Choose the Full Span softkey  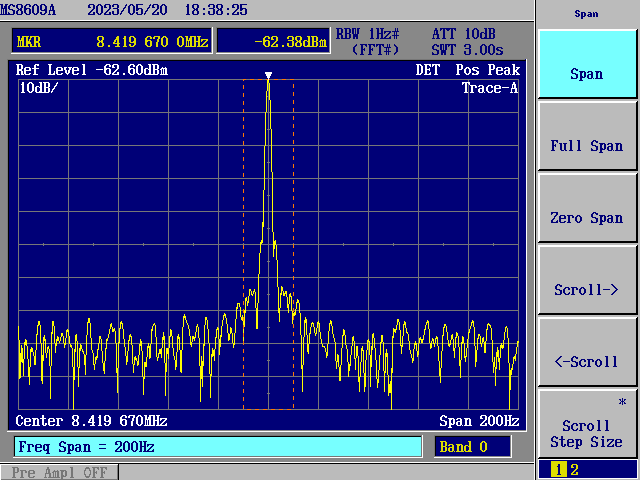tap(587, 136)
